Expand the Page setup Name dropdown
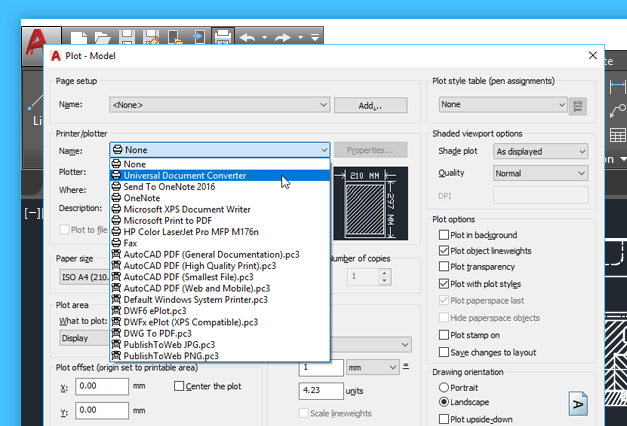 point(220,104)
